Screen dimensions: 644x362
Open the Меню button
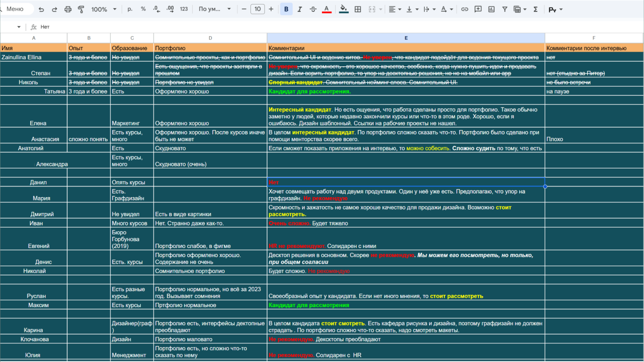coord(15,9)
